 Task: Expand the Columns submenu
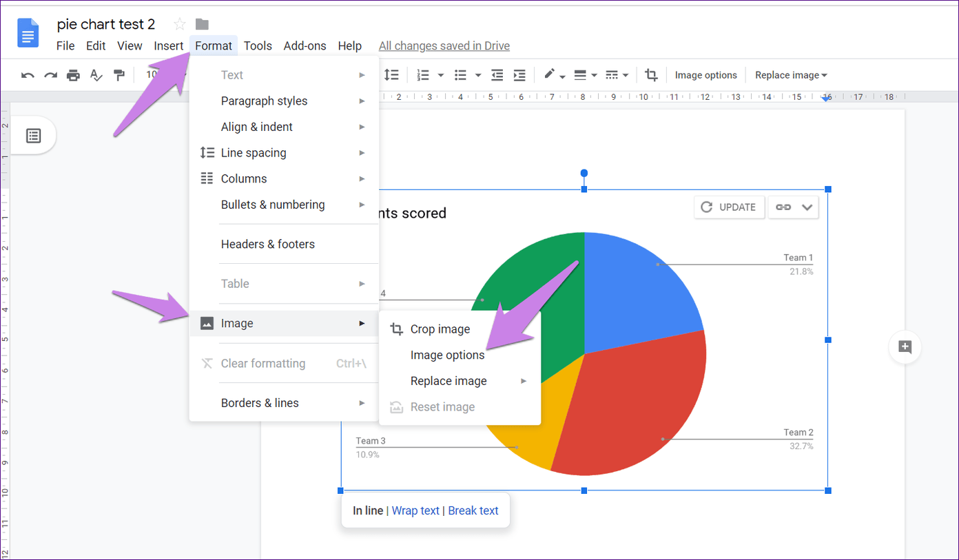tap(284, 178)
